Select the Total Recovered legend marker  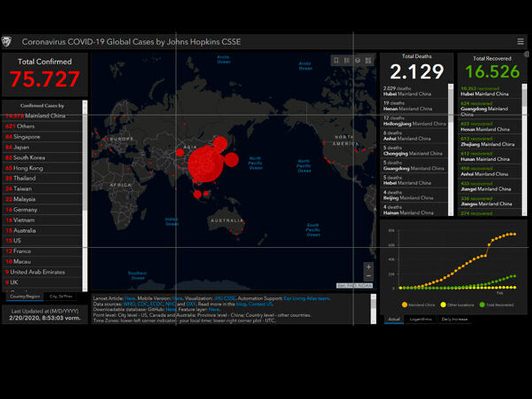pyautogui.click(x=481, y=305)
